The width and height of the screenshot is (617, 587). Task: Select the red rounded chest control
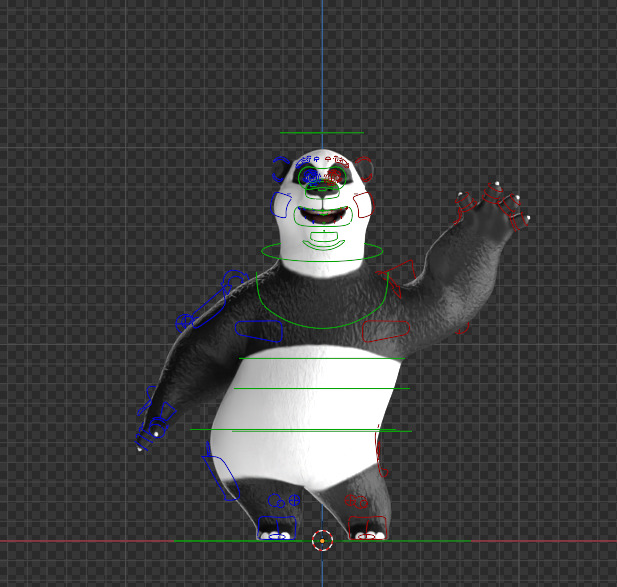[x=386, y=331]
